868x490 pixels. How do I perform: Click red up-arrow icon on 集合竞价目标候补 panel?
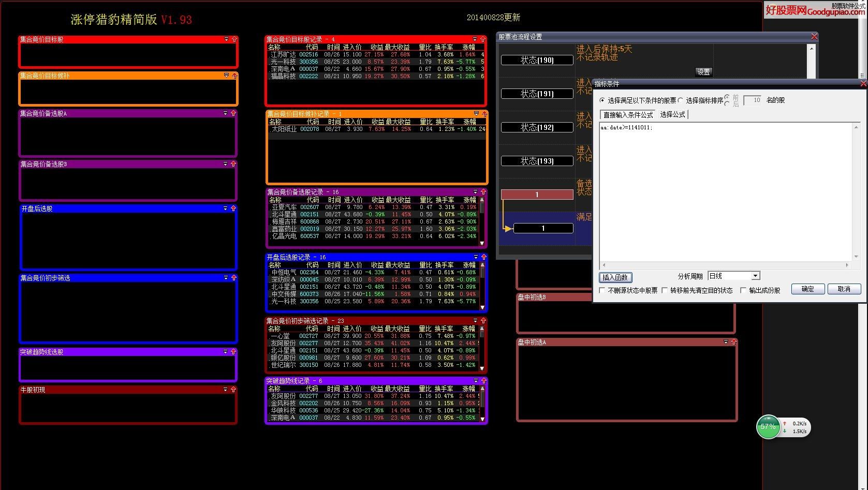coord(234,76)
